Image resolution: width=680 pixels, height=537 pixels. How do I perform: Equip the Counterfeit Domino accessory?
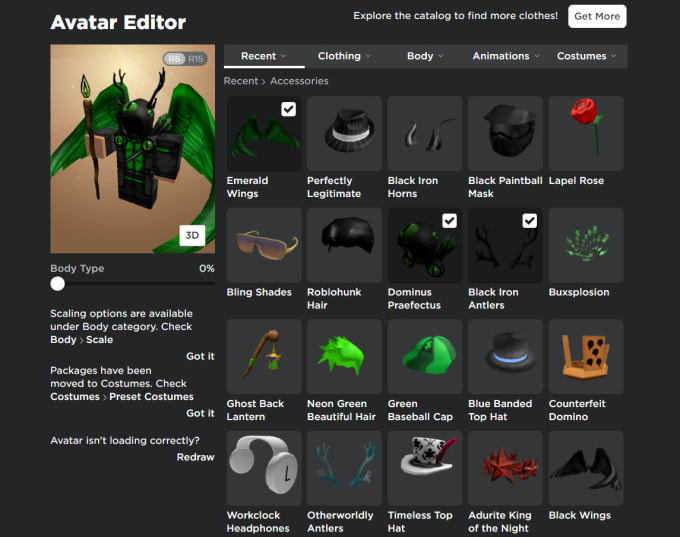click(x=586, y=357)
